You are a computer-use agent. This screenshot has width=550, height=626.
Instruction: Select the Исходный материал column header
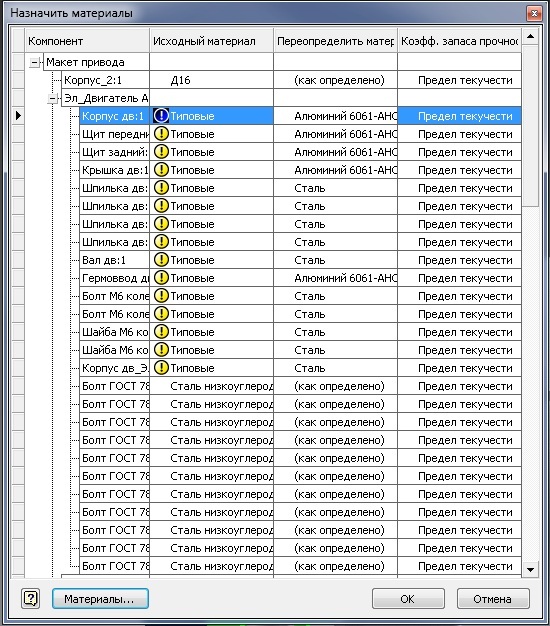pos(212,41)
